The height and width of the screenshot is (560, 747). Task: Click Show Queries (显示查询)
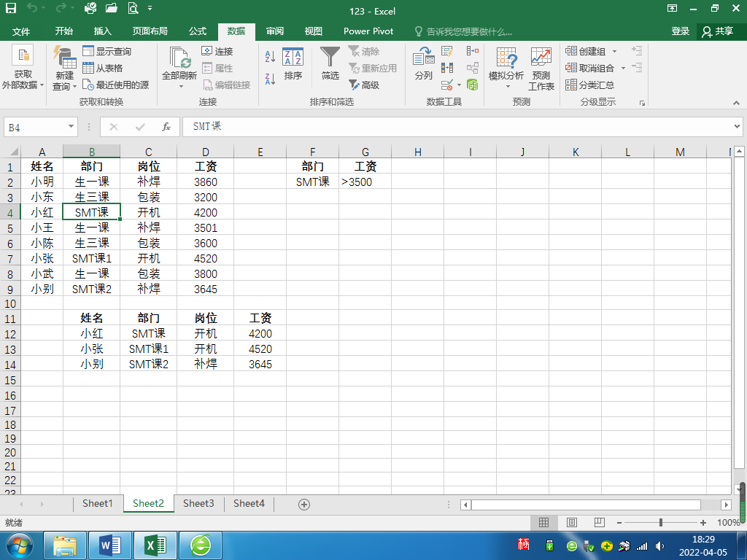[x=107, y=51]
